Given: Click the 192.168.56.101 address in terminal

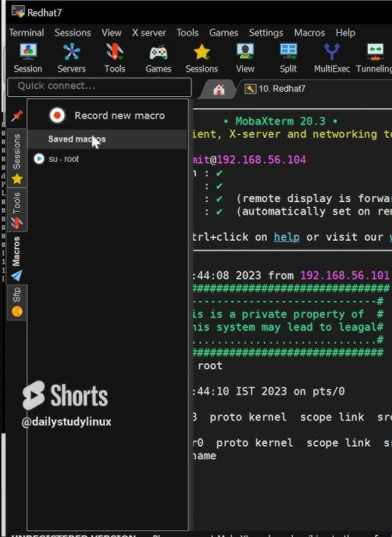Looking at the screenshot, I should pos(345,275).
